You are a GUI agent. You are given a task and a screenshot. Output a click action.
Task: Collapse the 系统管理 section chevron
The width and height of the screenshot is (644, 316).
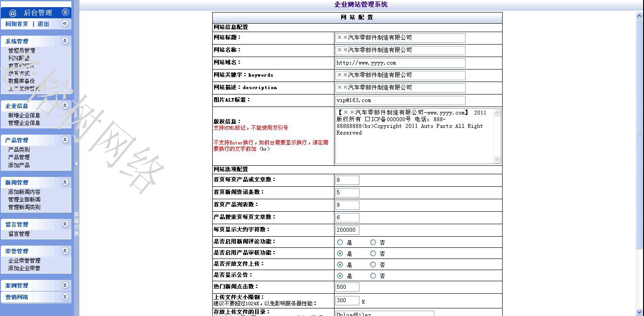[x=65, y=41]
